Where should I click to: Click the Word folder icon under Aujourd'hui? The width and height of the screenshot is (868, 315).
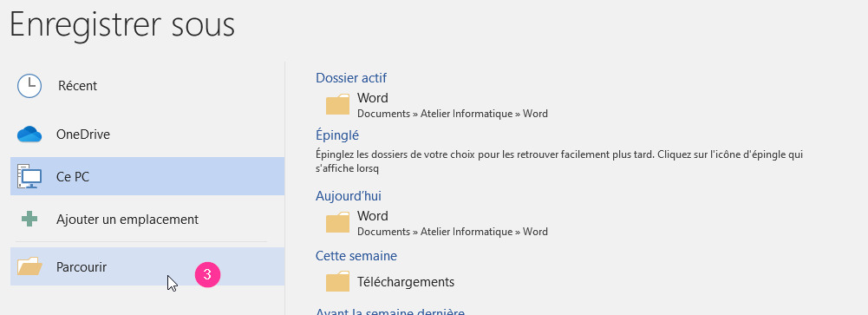tap(337, 222)
